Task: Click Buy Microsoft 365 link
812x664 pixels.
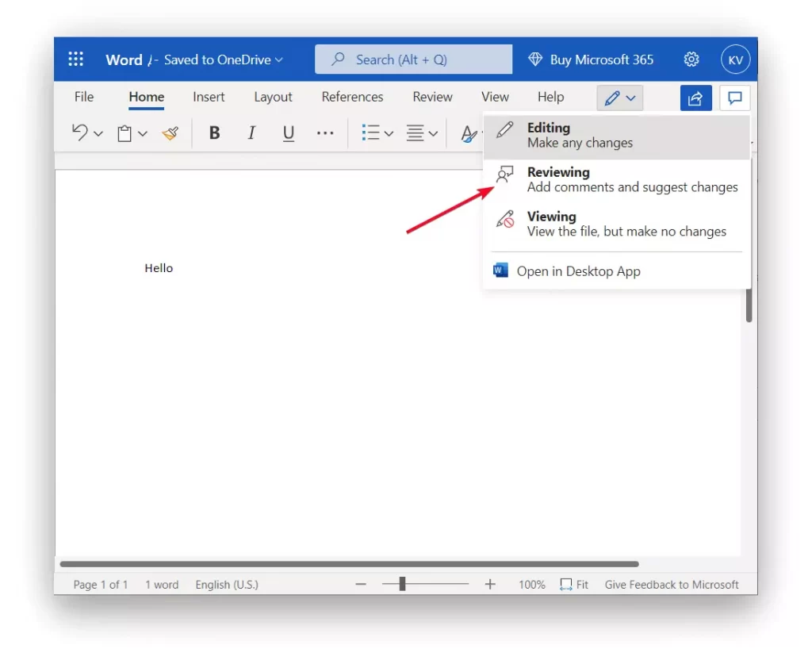Action: point(591,59)
